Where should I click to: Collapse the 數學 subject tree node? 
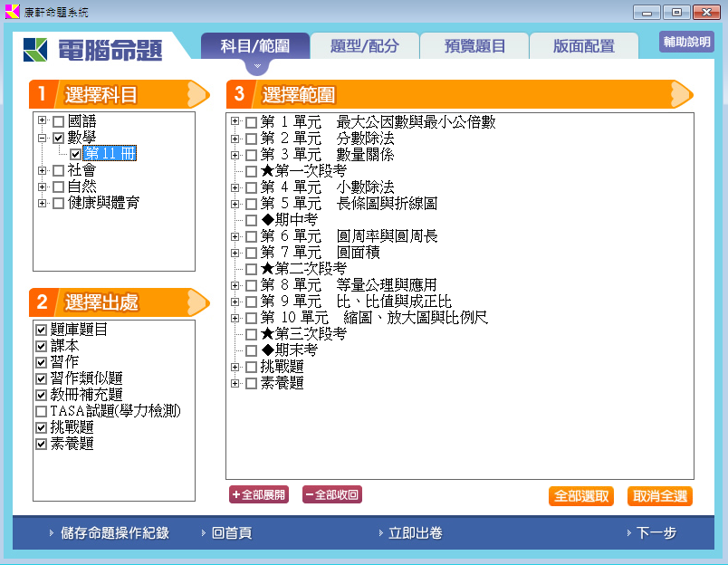[x=42, y=138]
